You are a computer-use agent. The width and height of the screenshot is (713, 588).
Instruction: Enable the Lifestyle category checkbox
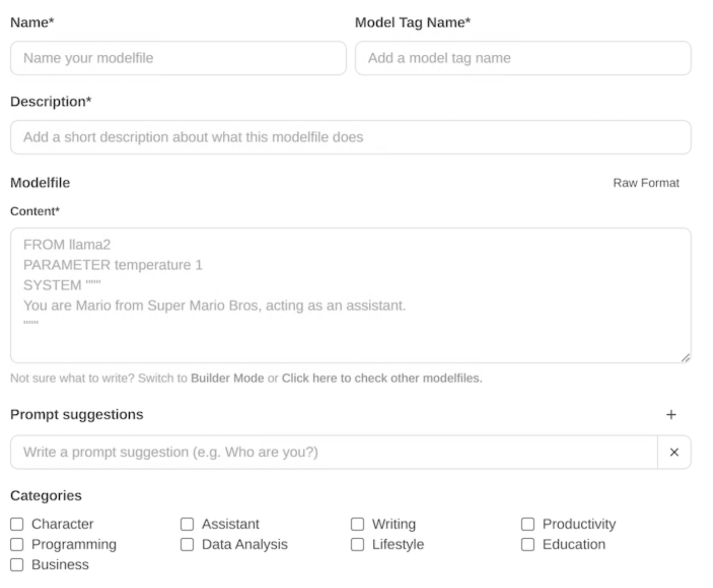coord(357,544)
